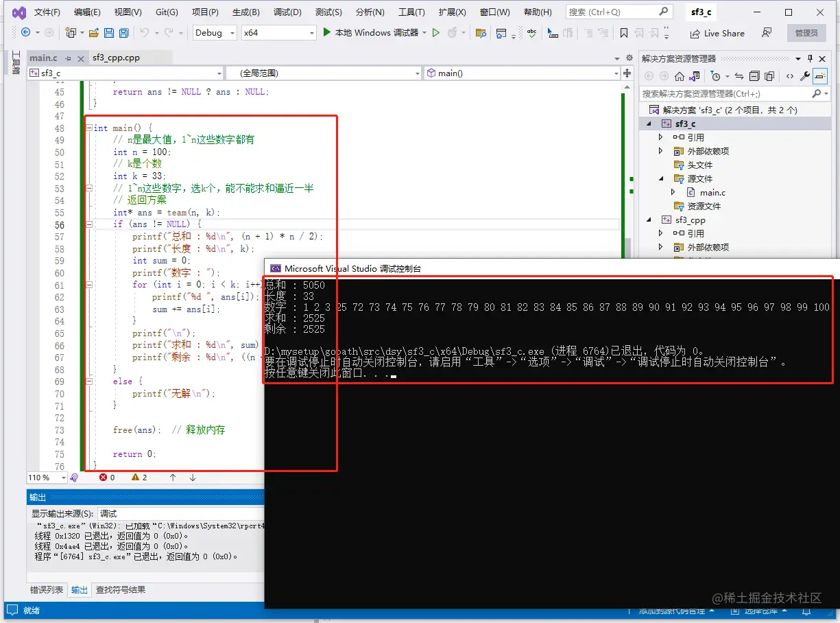The height and width of the screenshot is (623, 840).
Task: Click the undo arrow icon
Action: (x=144, y=32)
